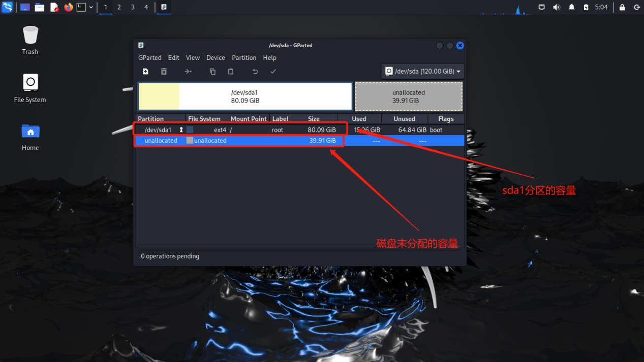Click the ext4 file system color swatch
This screenshot has width=644, height=362.
(x=190, y=130)
